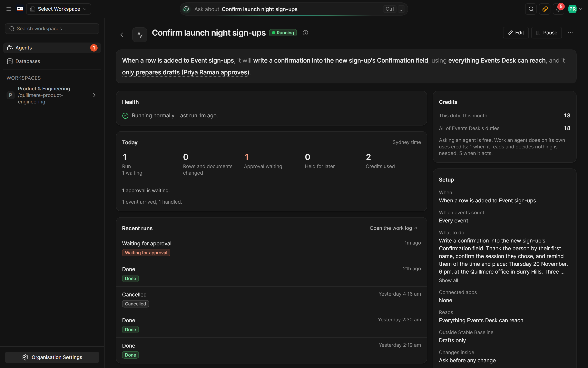Open Databases in the sidebar
The image size is (588, 368).
pyautogui.click(x=52, y=61)
